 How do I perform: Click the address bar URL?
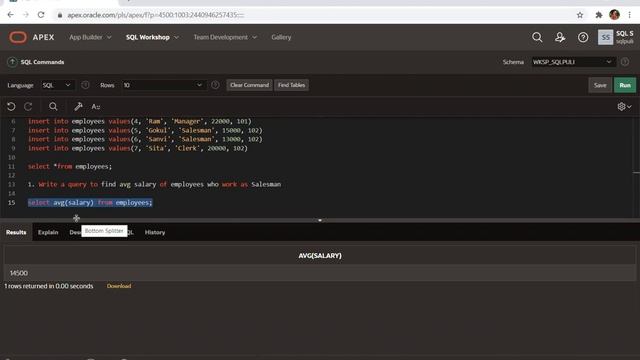coord(155,15)
